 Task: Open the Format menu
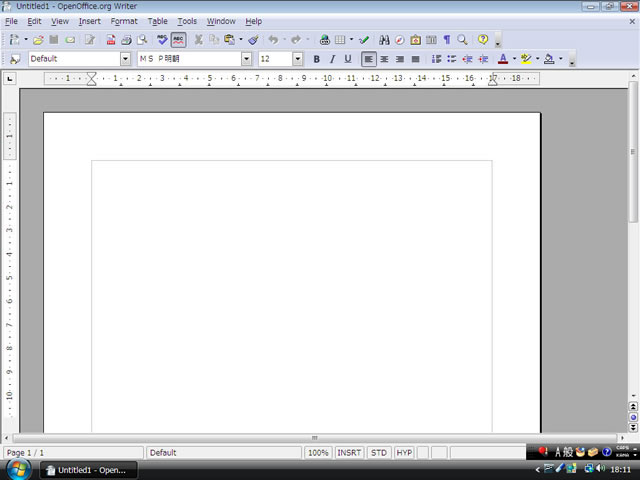click(124, 21)
